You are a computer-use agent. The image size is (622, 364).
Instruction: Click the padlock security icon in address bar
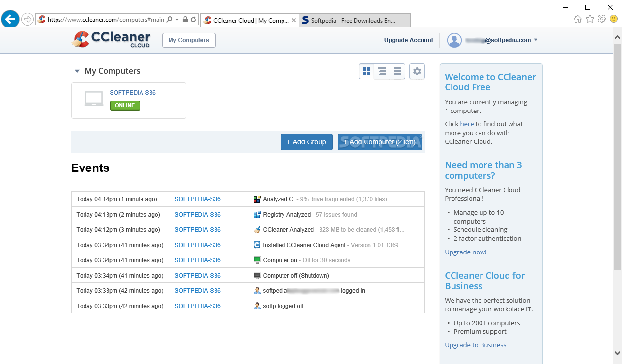tap(185, 20)
